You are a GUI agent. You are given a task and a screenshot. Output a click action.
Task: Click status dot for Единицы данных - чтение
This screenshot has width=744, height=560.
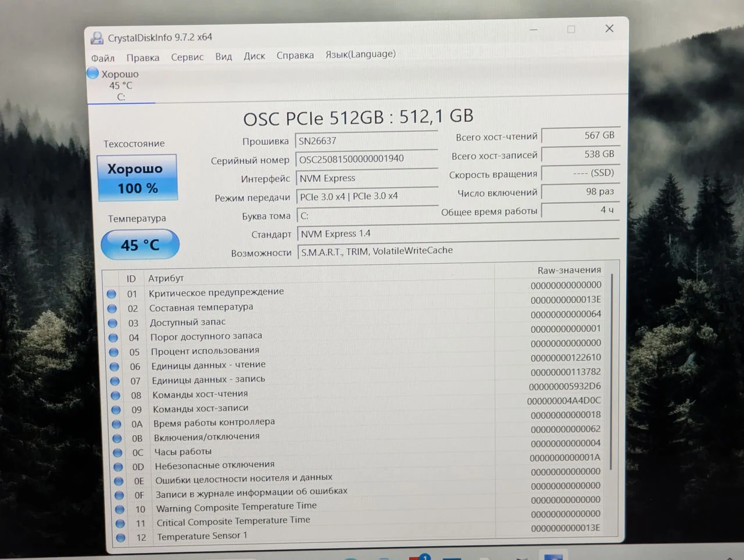115,367
